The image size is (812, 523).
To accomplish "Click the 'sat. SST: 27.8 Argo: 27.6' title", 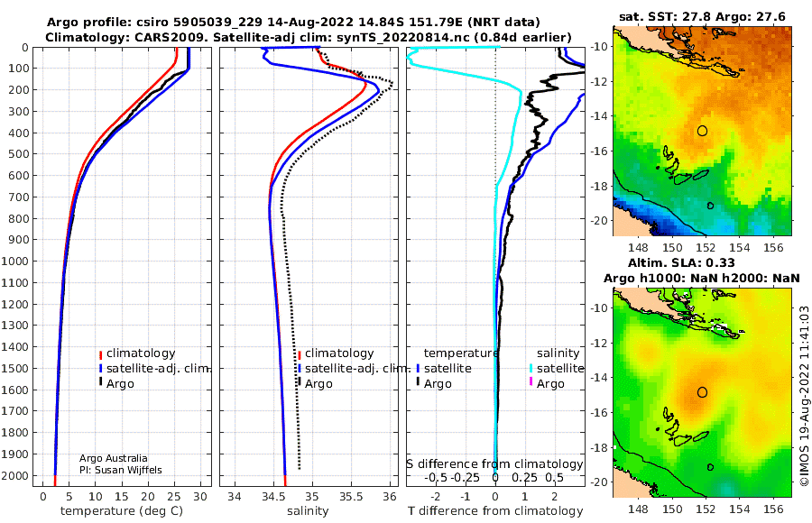I will [702, 17].
